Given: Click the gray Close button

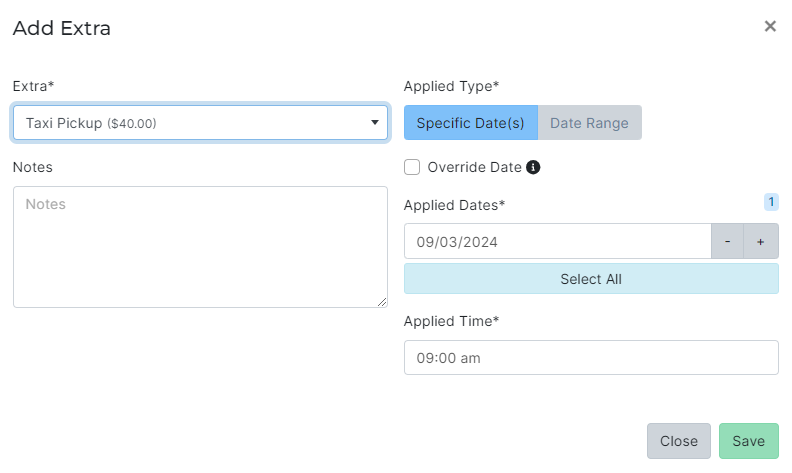Looking at the screenshot, I should pyautogui.click(x=679, y=441).
